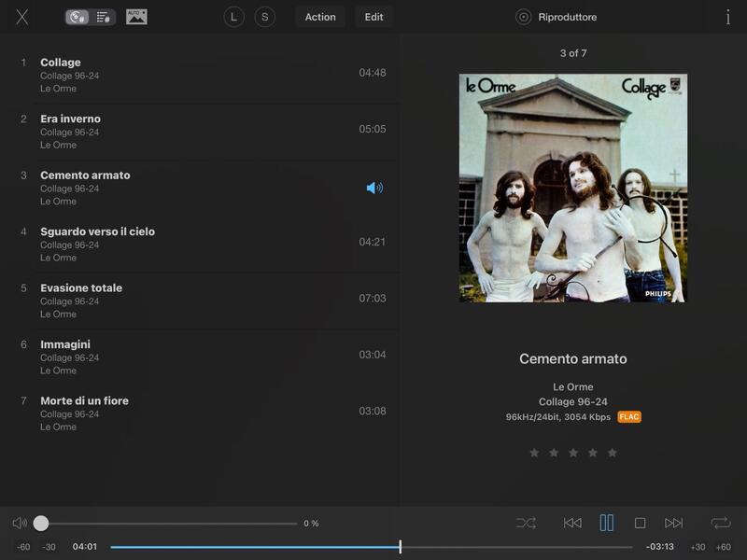Choose the Riproduttore output device
This screenshot has height=560, width=747.
tap(557, 17)
